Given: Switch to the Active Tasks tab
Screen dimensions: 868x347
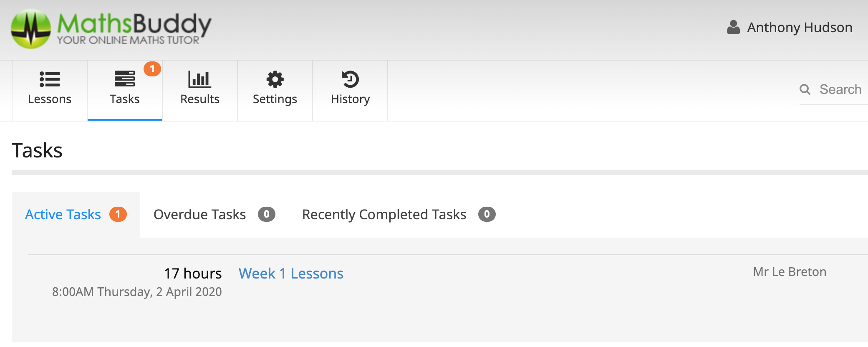Looking at the screenshot, I should 63,215.
